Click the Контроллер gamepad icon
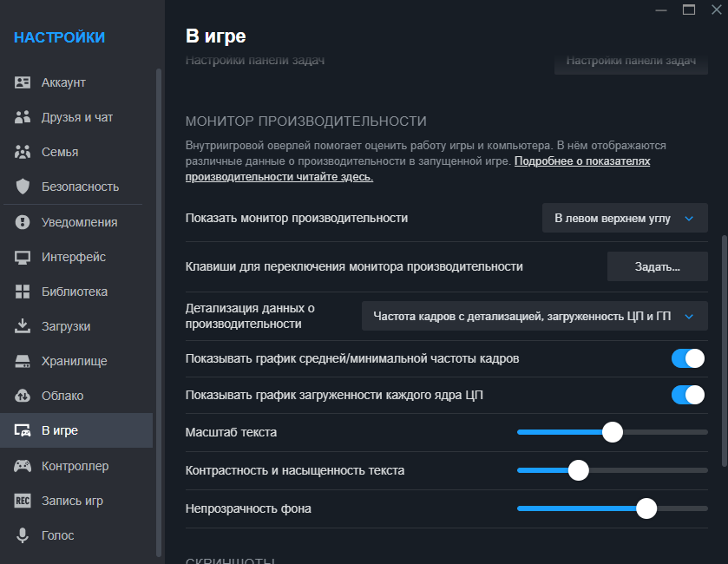728x564 pixels. [x=23, y=466]
